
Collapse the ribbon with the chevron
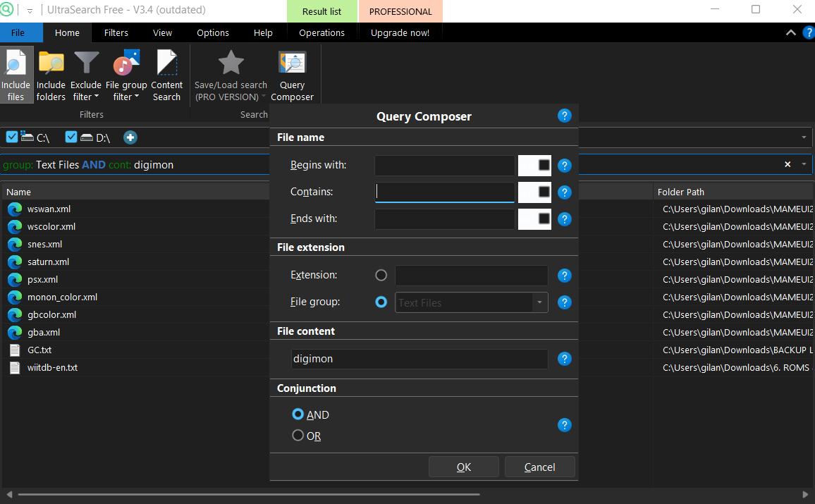790,32
